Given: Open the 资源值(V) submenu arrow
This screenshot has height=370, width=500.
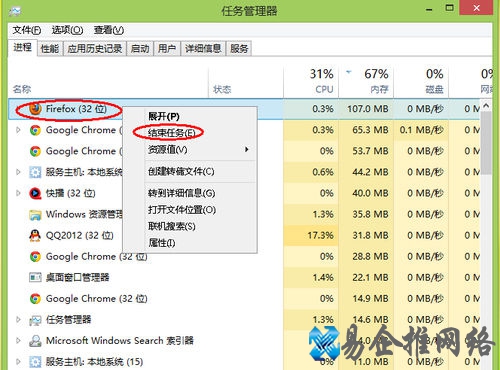Looking at the screenshot, I should point(247,149).
